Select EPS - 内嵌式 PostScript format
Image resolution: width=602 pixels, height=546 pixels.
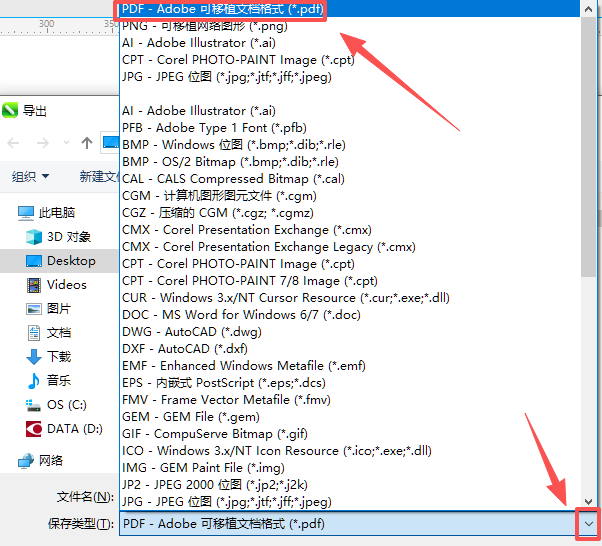coord(350,383)
